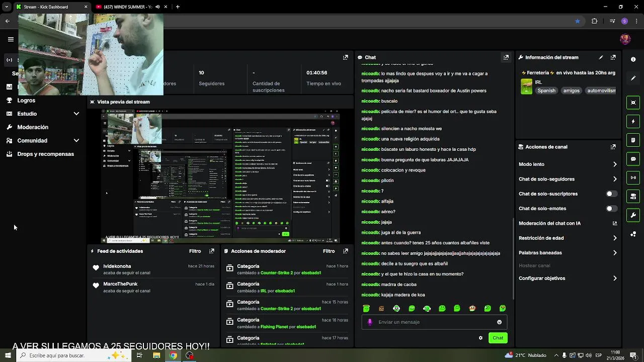Pop out the Acciones de canal panel
Screen dimensions: 644x362
click(x=613, y=147)
